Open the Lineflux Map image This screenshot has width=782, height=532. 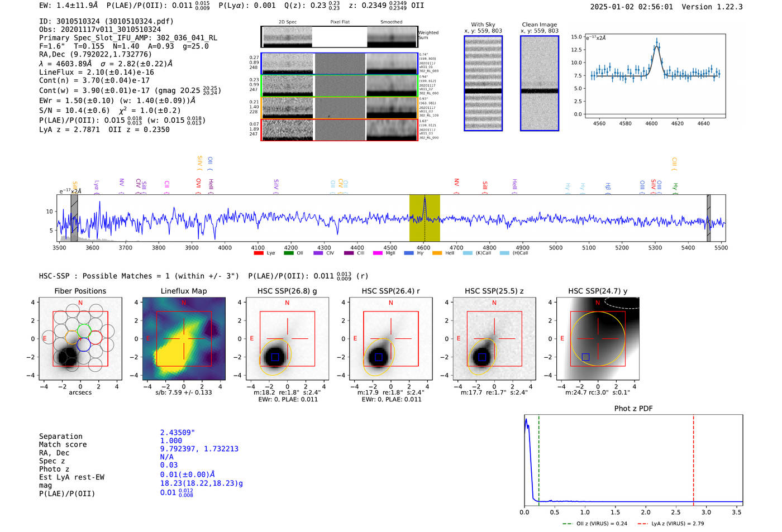tap(184, 338)
